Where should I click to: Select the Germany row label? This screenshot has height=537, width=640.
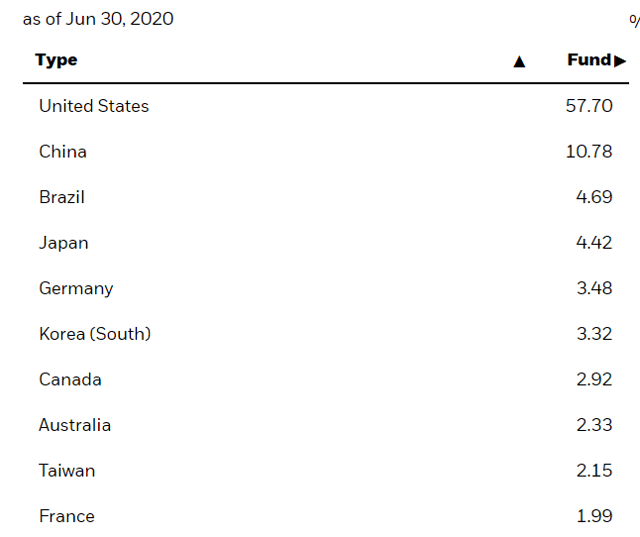point(76,289)
